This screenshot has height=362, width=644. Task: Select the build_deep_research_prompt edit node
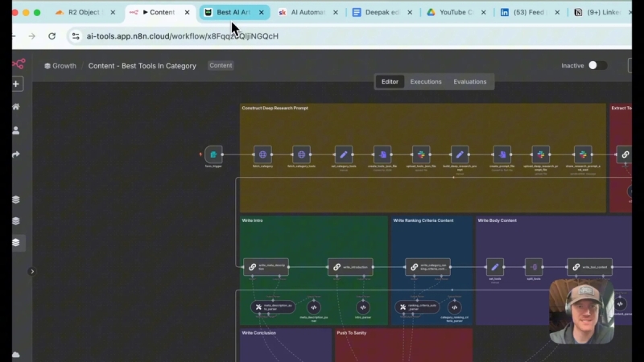point(460,154)
